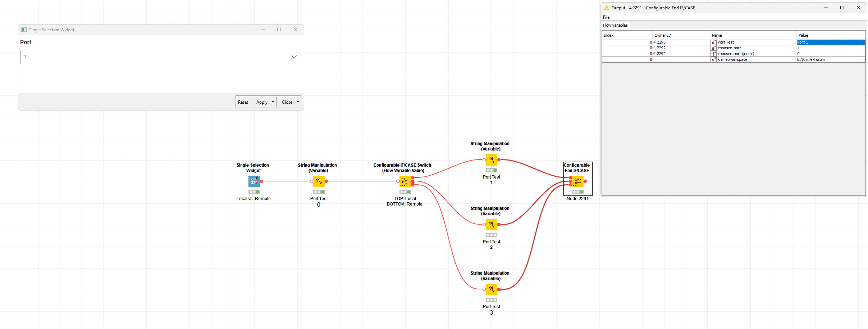The image size is (868, 329).
Task: Click warning icon in Output window title
Action: point(607,8)
